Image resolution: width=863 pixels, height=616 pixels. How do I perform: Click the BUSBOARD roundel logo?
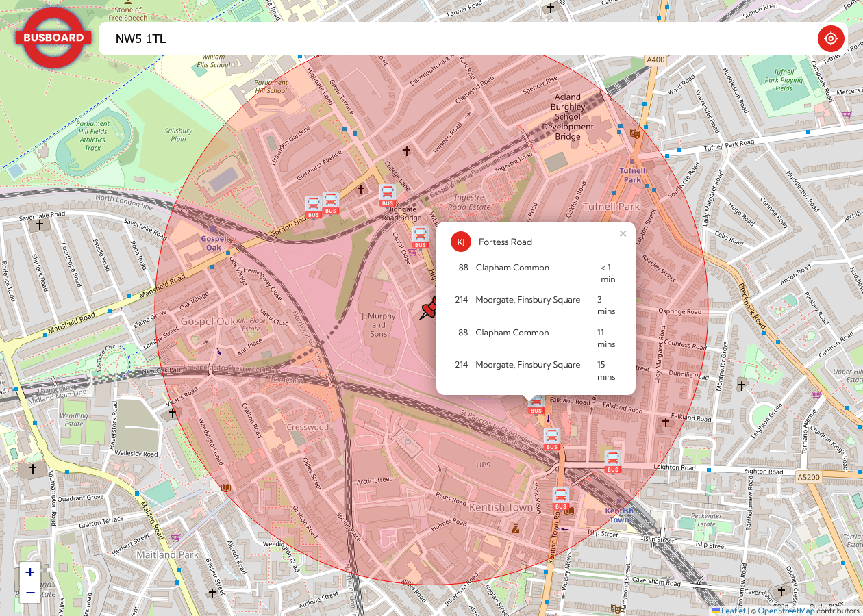(53, 38)
